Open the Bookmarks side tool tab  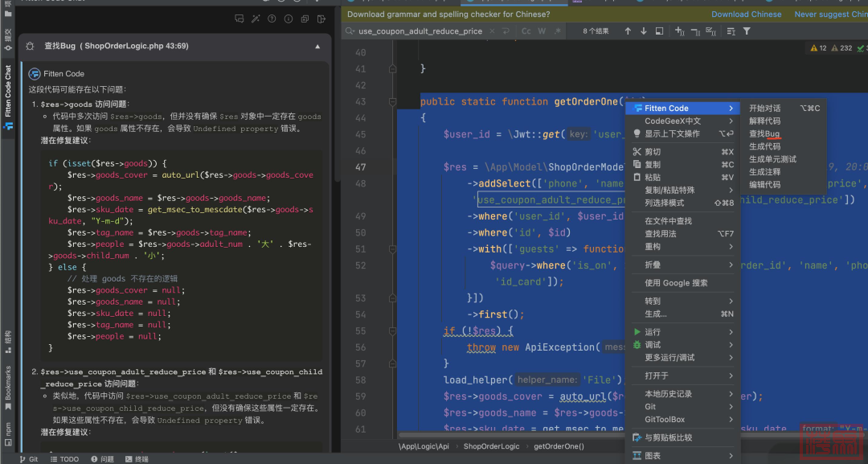(x=8, y=384)
